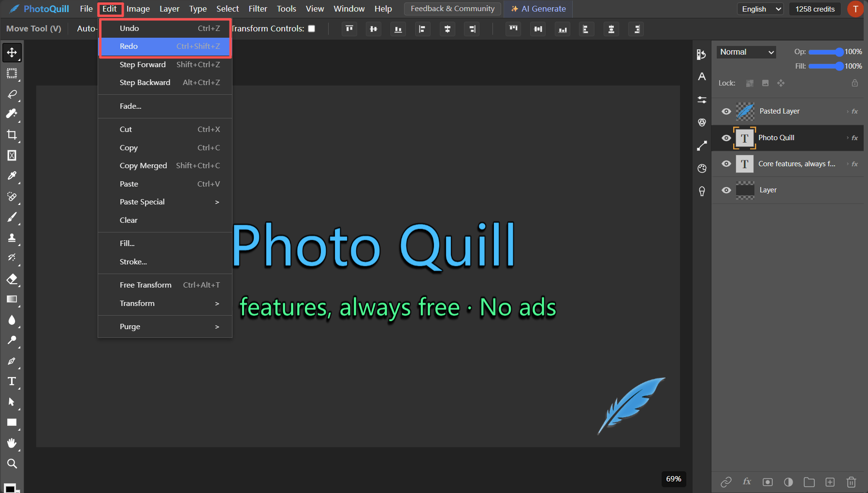Adjust the Fill slider
The width and height of the screenshot is (868, 493).
click(825, 66)
